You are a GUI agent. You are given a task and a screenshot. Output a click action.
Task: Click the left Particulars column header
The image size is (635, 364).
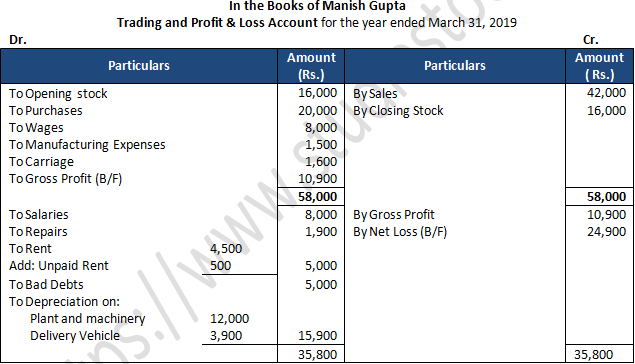click(x=139, y=66)
